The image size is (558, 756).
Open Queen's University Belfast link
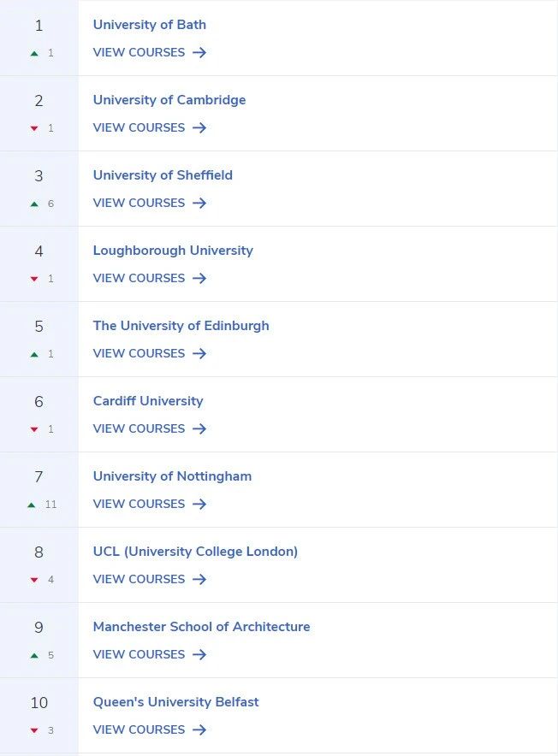(175, 702)
